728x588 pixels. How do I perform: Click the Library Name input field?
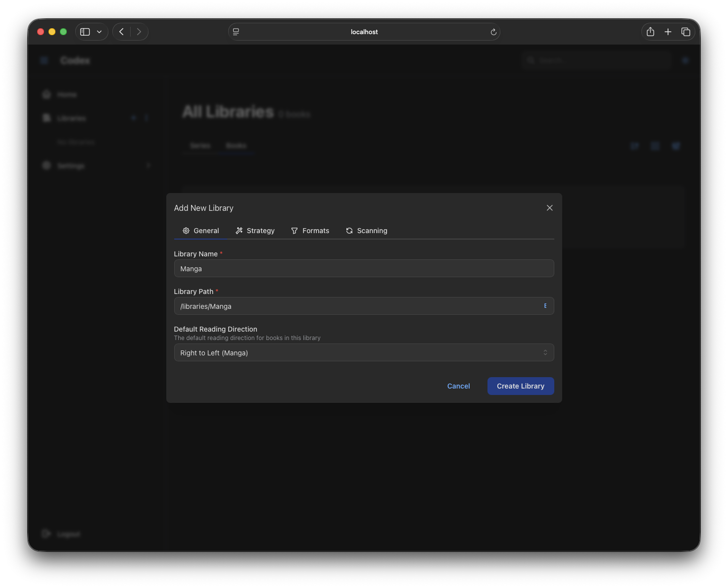(364, 268)
